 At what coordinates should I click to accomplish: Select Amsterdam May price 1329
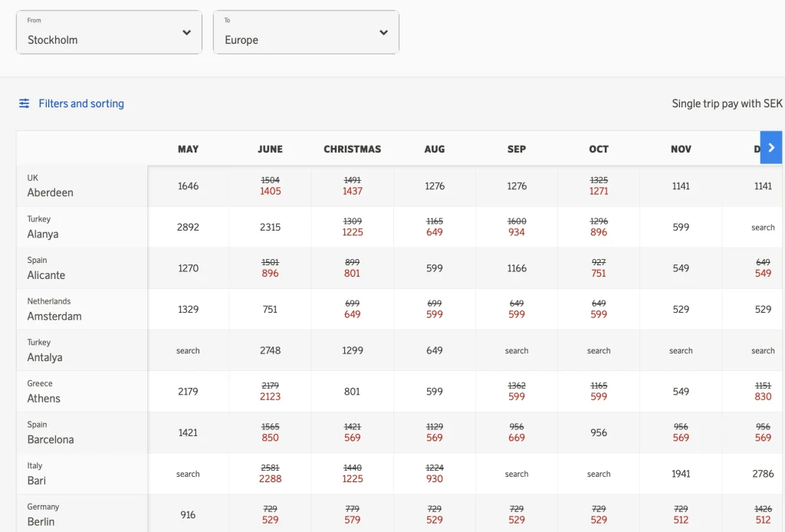[189, 309]
